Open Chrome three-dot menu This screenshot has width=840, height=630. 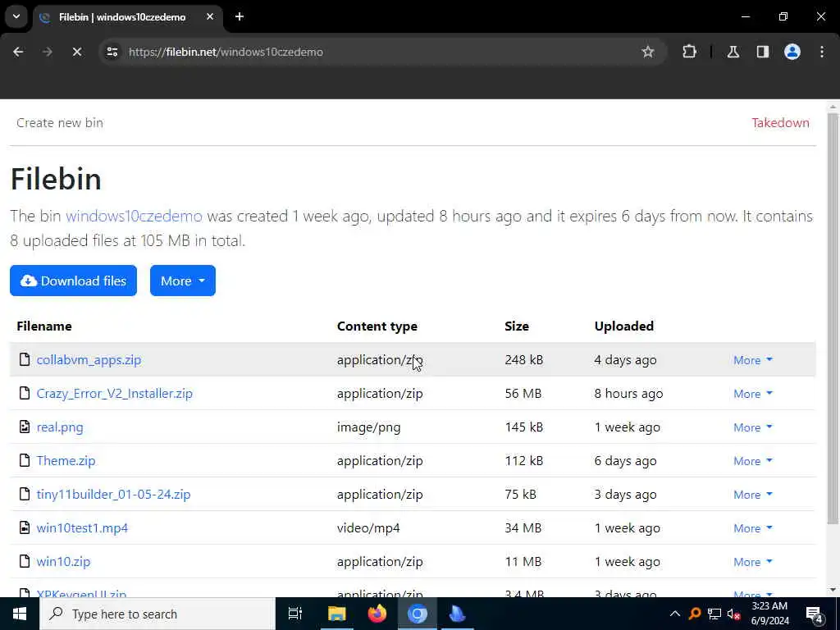tap(822, 52)
